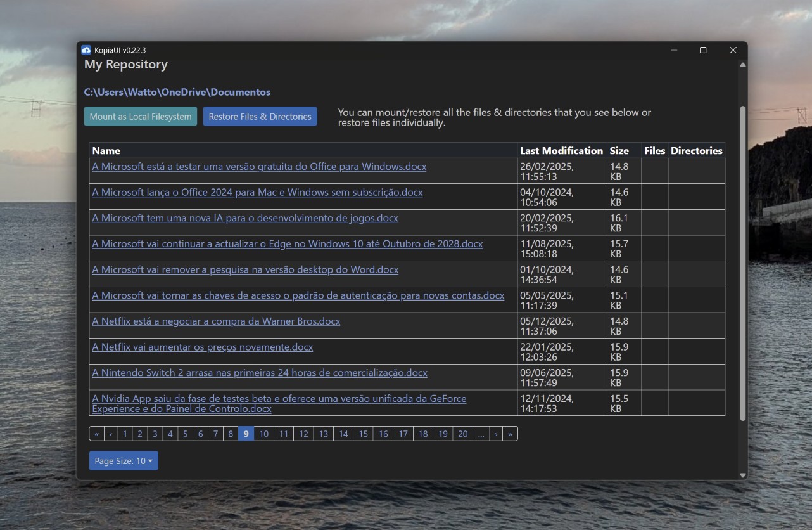The height and width of the screenshot is (530, 812).
Task: Jump to last page with » button
Action: pos(510,434)
